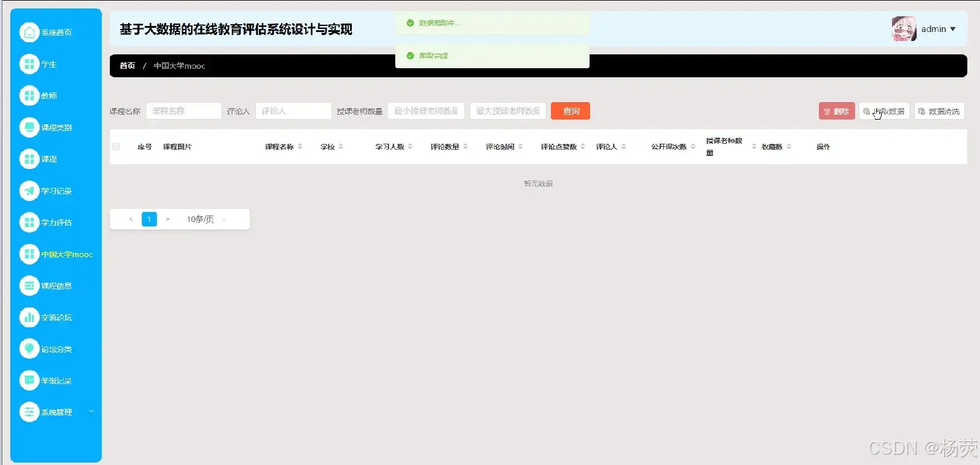Click the 中国大学mooc breadcrumb text
Screen dimensions: 980x465
(x=179, y=66)
